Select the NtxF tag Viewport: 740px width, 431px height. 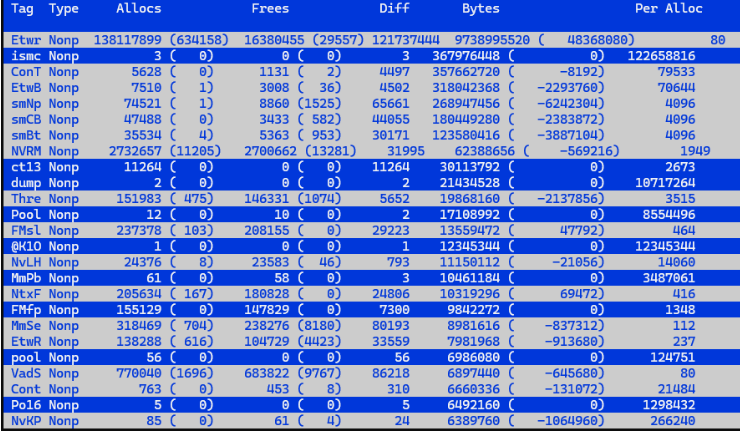(26, 294)
